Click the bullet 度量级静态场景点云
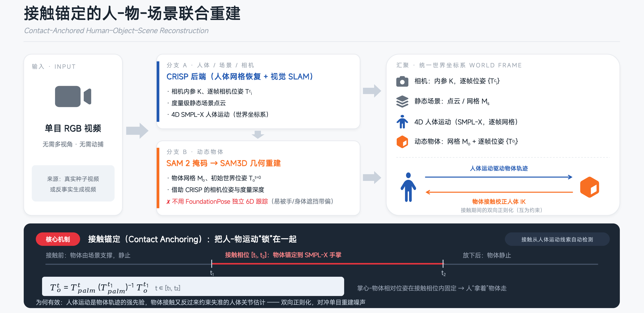644x313 pixels. coord(198,103)
